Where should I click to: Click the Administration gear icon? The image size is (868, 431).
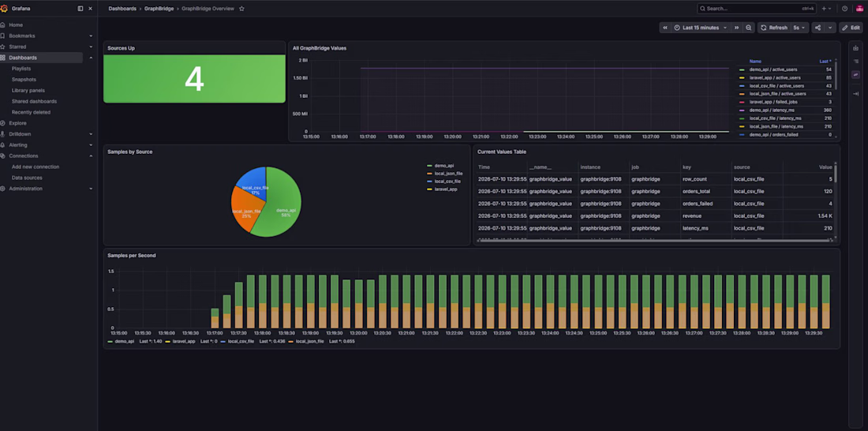pos(3,189)
